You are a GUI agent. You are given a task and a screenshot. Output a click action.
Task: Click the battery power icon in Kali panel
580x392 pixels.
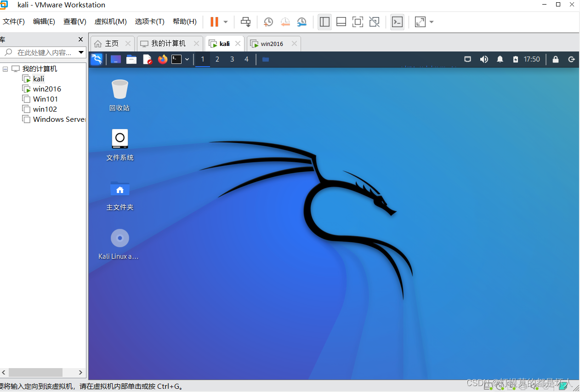516,59
